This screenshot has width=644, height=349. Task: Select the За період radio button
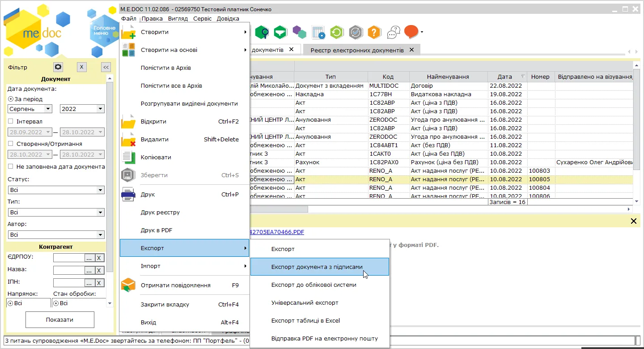[x=11, y=99]
